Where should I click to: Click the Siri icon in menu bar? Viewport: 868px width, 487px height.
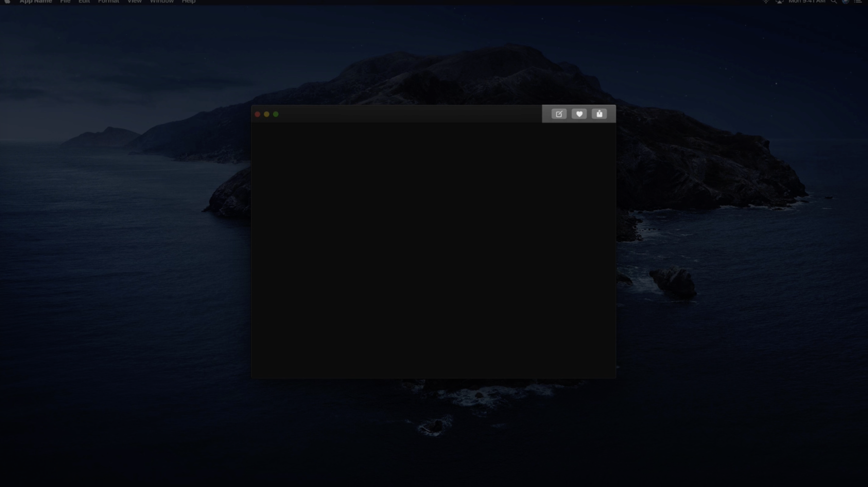845,2
